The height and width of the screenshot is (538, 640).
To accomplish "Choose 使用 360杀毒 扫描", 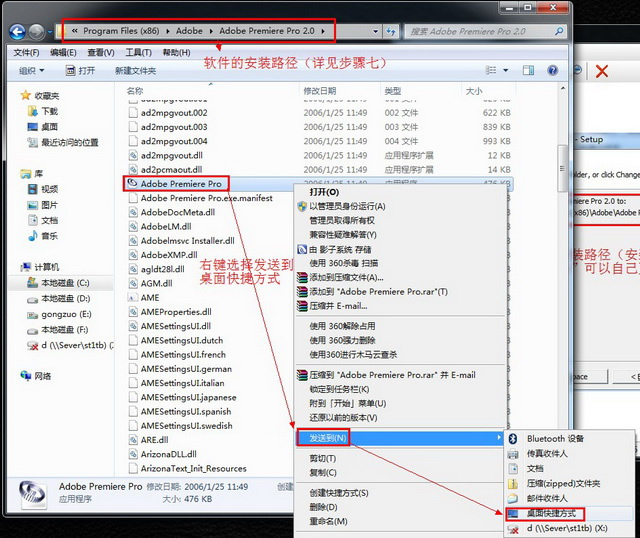I will (343, 263).
